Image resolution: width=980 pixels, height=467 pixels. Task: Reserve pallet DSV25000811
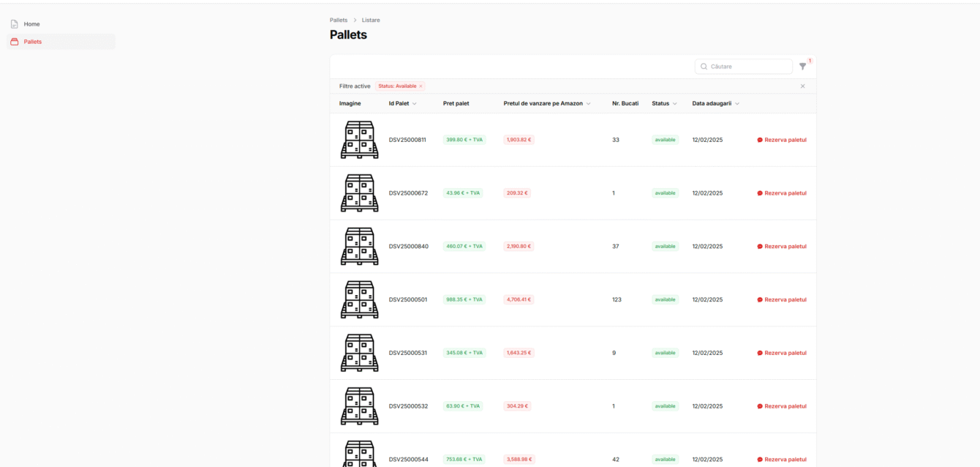[781, 140]
